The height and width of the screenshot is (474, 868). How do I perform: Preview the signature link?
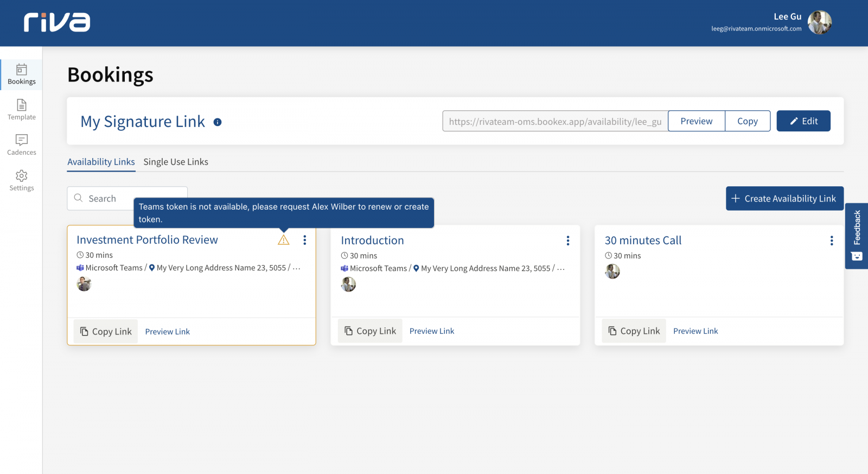pyautogui.click(x=697, y=121)
